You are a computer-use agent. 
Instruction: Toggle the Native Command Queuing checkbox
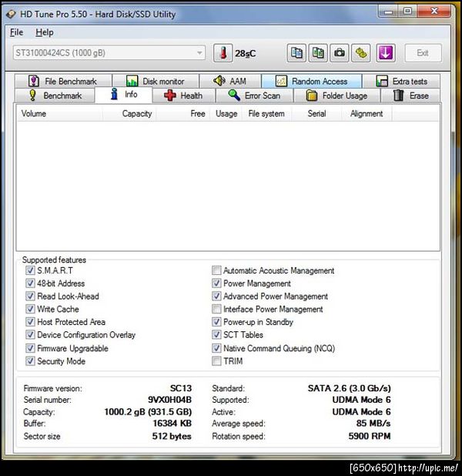[216, 348]
